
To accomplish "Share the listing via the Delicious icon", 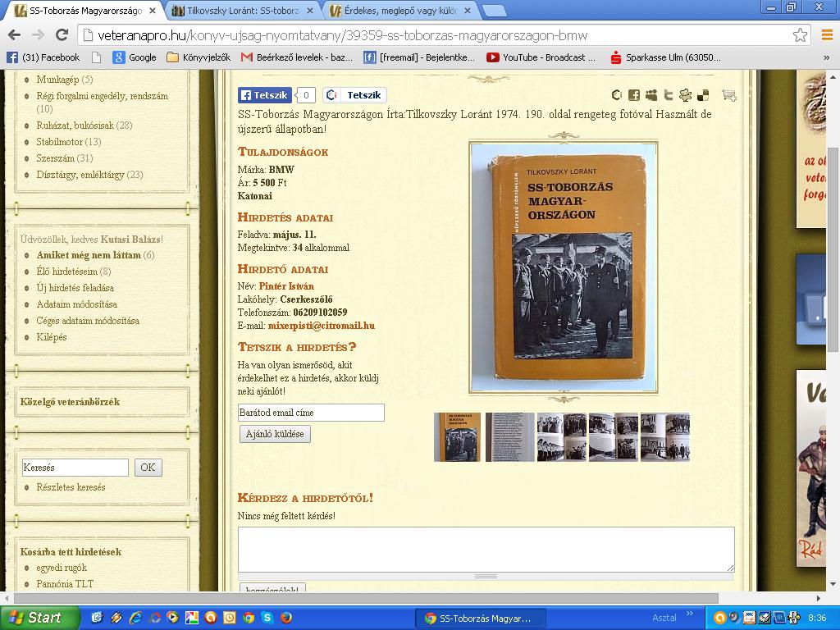I will click(702, 95).
